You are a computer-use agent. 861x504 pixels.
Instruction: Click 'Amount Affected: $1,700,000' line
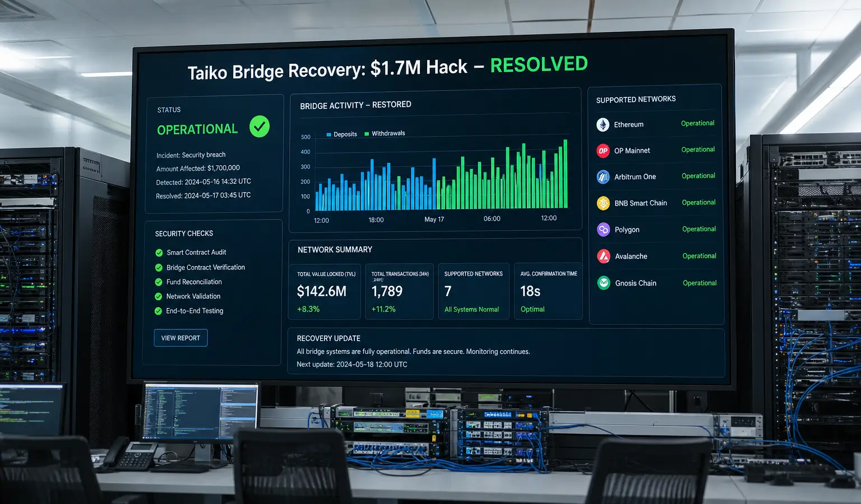(198, 169)
